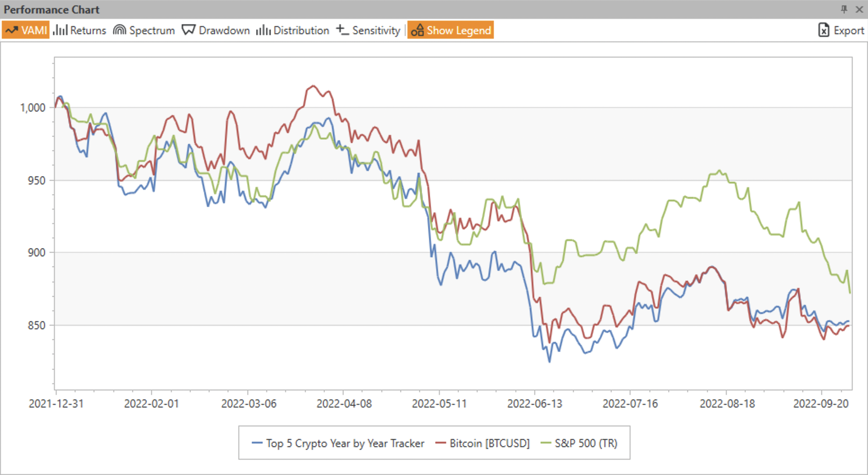Click the 1,000 value axis label

(33, 108)
